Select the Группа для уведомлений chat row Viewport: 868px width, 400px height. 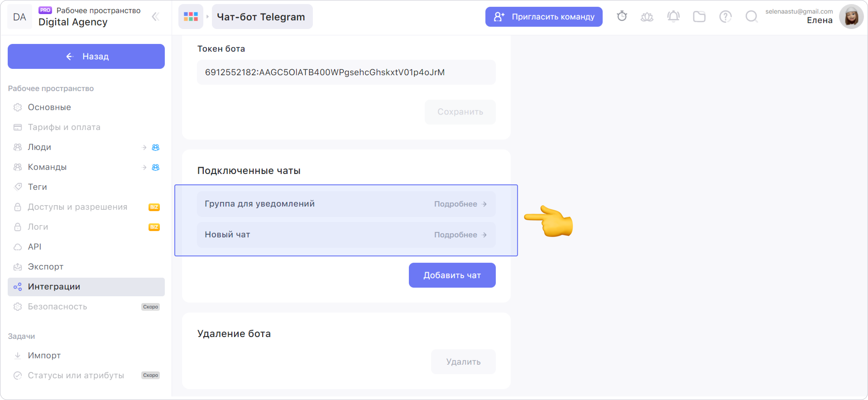[346, 204]
